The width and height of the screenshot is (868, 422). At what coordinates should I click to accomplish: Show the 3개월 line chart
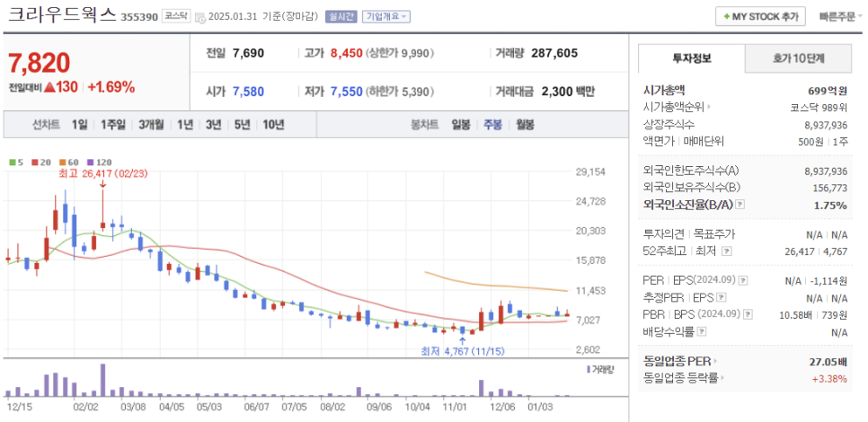(x=151, y=125)
